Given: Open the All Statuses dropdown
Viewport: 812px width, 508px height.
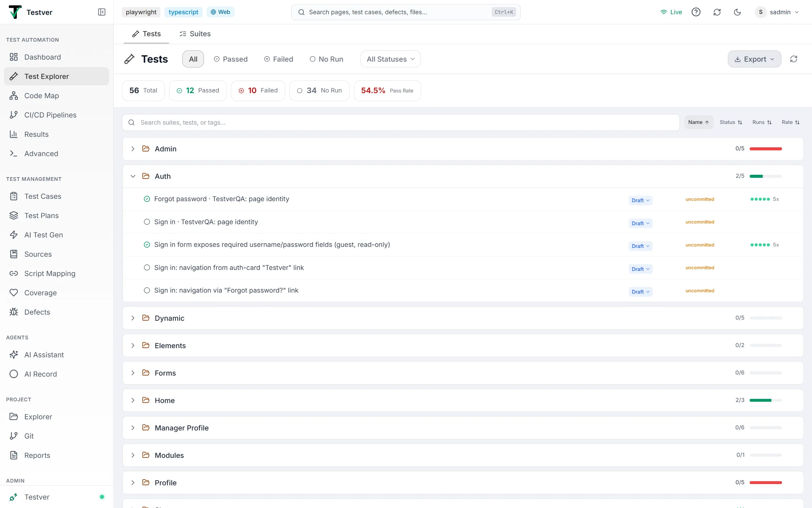Looking at the screenshot, I should coord(390,59).
